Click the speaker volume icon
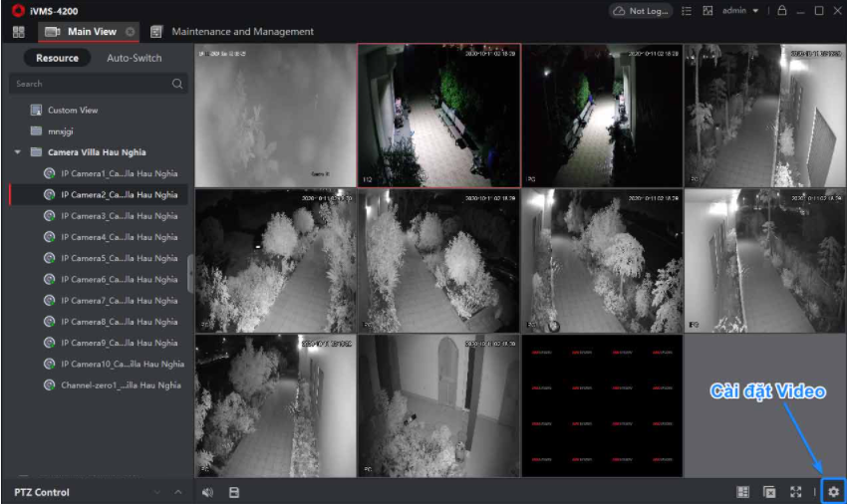The image size is (847, 504). (x=207, y=492)
